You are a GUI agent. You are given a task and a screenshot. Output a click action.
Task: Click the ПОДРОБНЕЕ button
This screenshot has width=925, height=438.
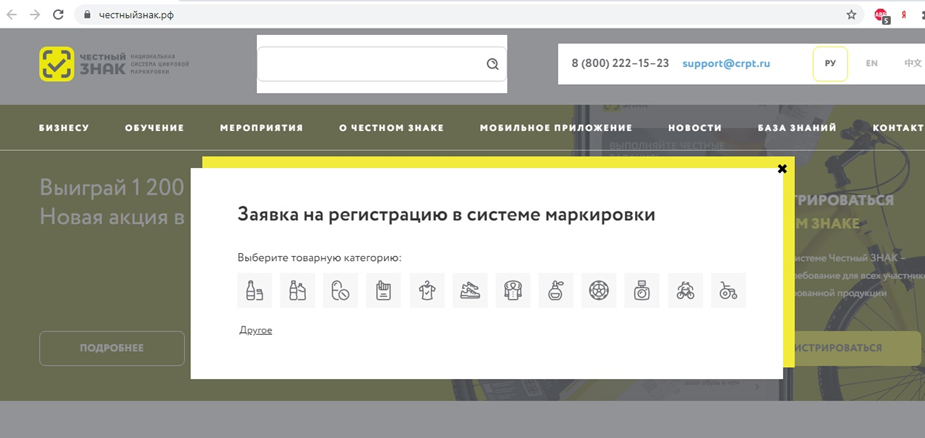111,348
